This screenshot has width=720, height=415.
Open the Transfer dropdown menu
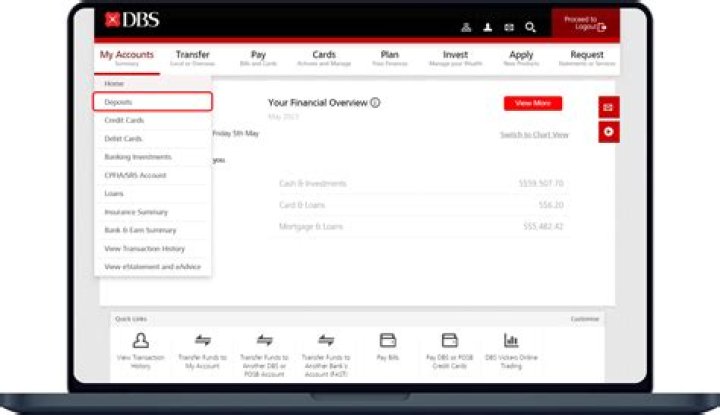(192, 58)
